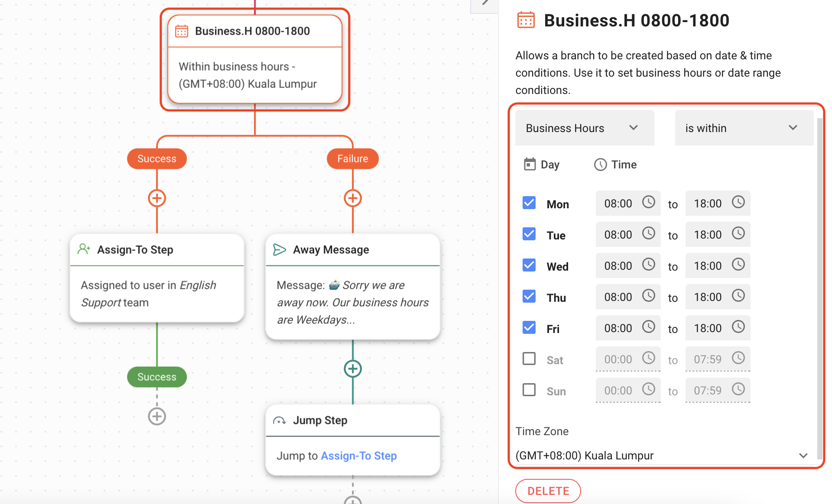Screen dimensions: 832x504
Task: Click 'Assigned to user in English Support team' text
Action: point(149,294)
